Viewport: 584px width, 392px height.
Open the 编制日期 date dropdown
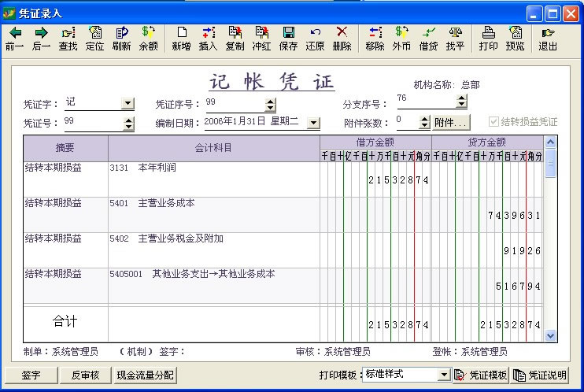pyautogui.click(x=313, y=122)
